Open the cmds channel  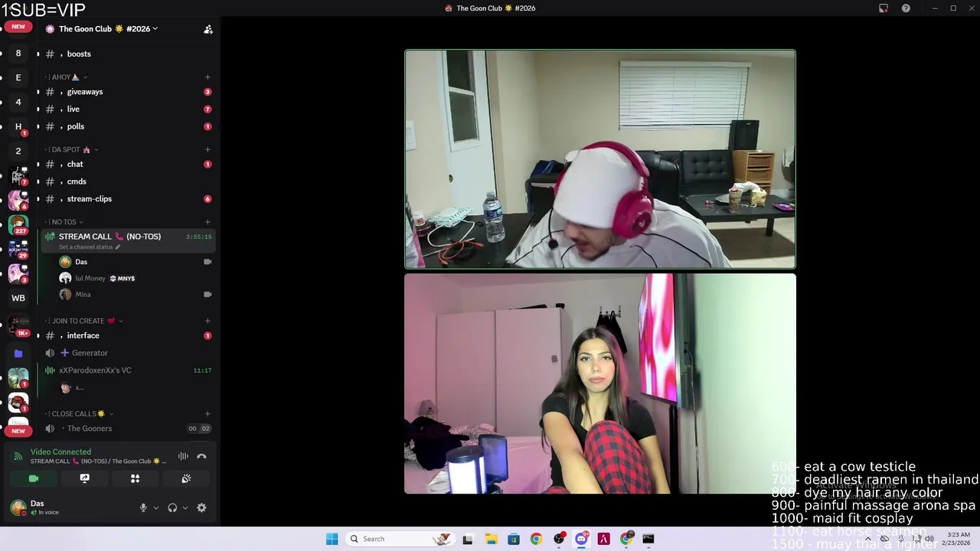(x=128, y=182)
